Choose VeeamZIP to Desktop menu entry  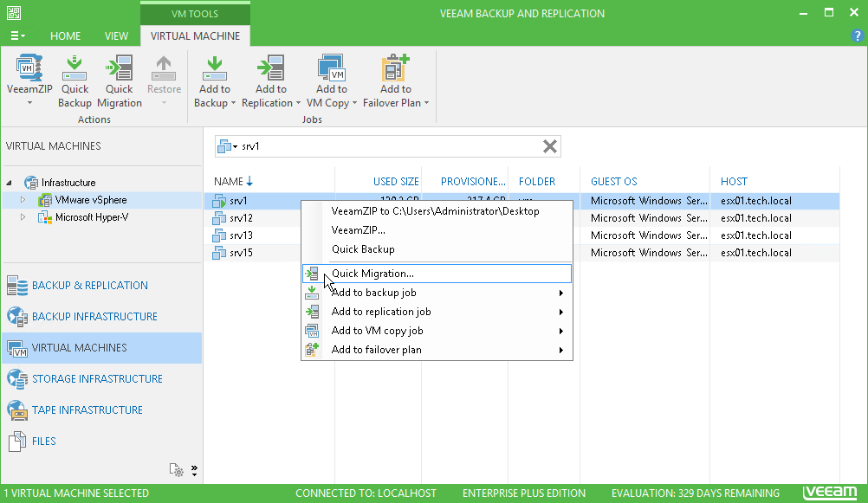pyautogui.click(x=437, y=211)
